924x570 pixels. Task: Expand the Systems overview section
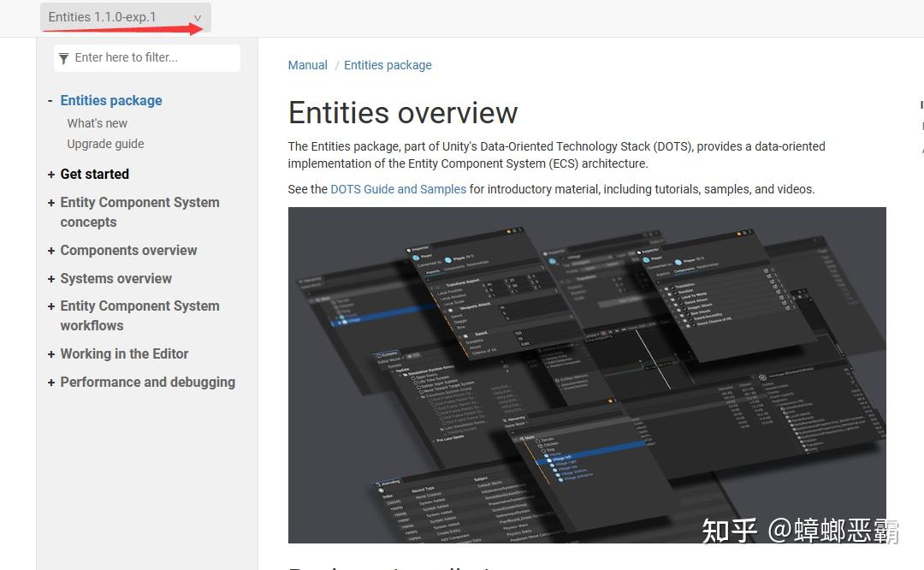[x=50, y=278]
